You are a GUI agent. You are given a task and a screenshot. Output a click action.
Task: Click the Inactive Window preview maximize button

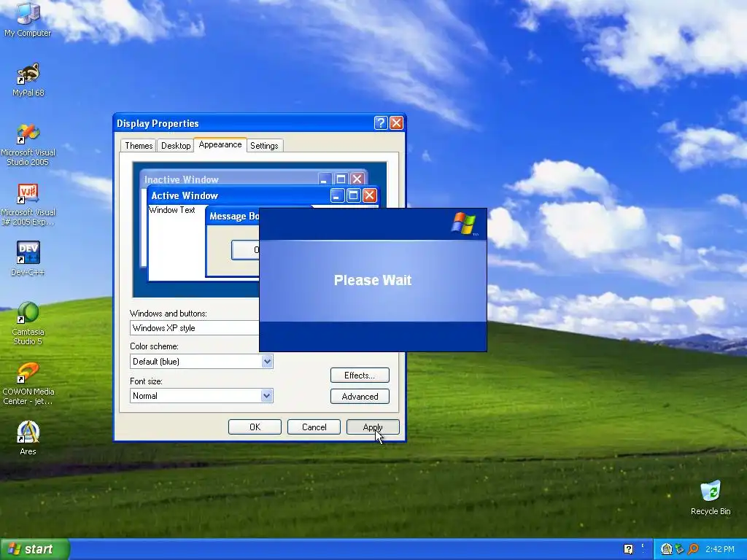pos(341,179)
